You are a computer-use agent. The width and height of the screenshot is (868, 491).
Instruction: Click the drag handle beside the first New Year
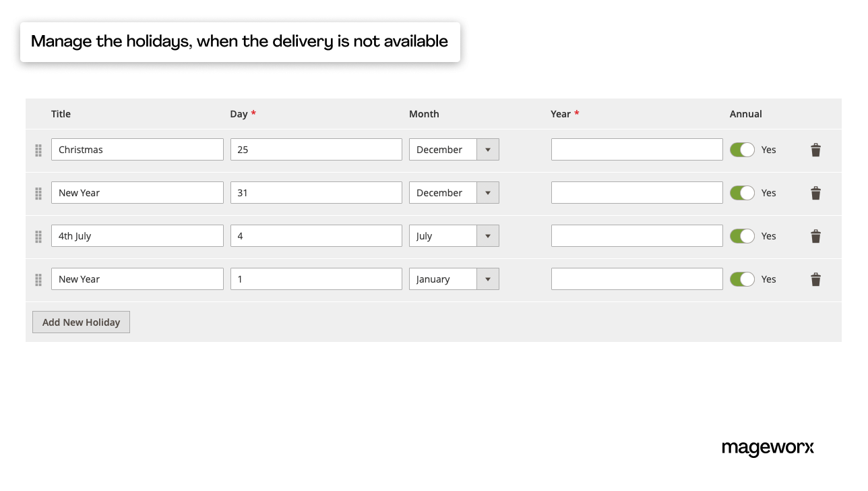pyautogui.click(x=38, y=193)
